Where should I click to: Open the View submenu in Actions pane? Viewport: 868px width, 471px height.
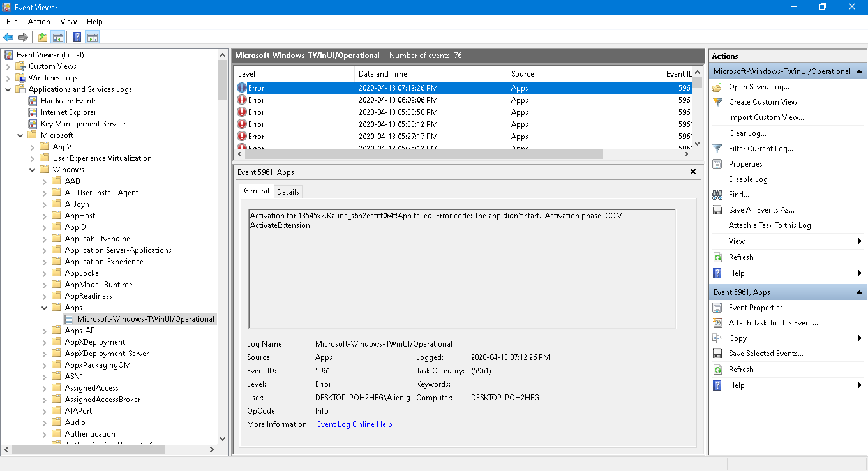787,241
